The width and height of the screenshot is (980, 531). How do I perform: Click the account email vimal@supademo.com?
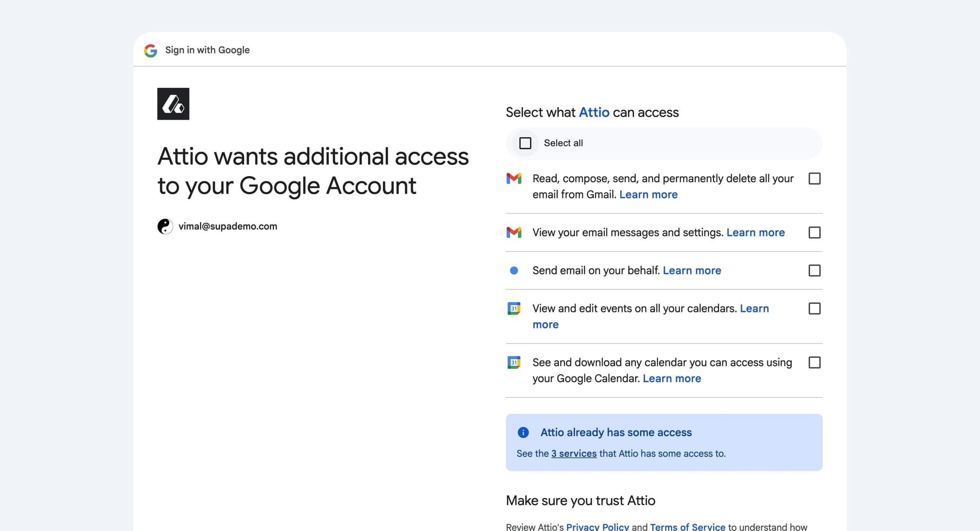(228, 226)
